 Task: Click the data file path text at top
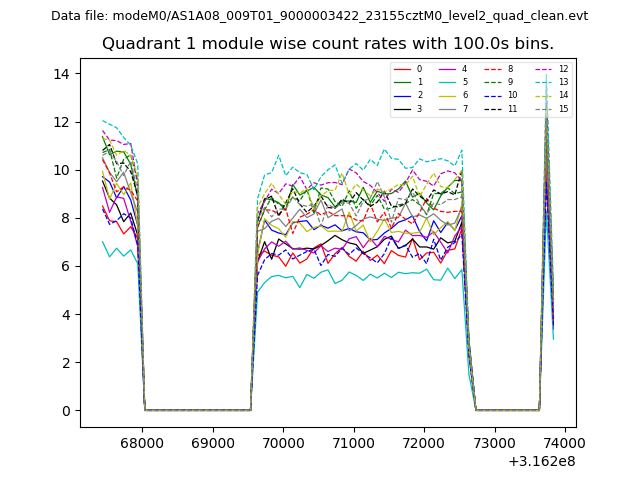point(319,16)
